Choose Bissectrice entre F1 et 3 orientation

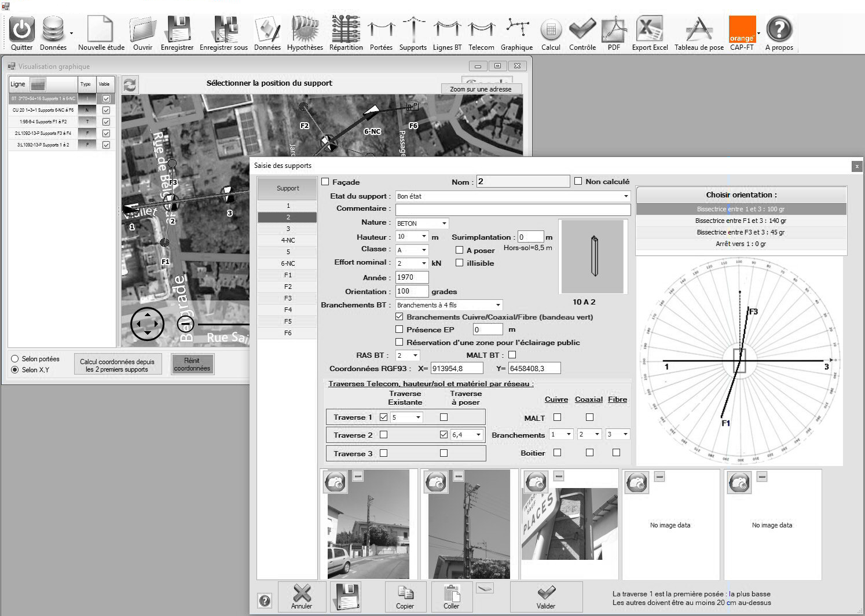(741, 221)
